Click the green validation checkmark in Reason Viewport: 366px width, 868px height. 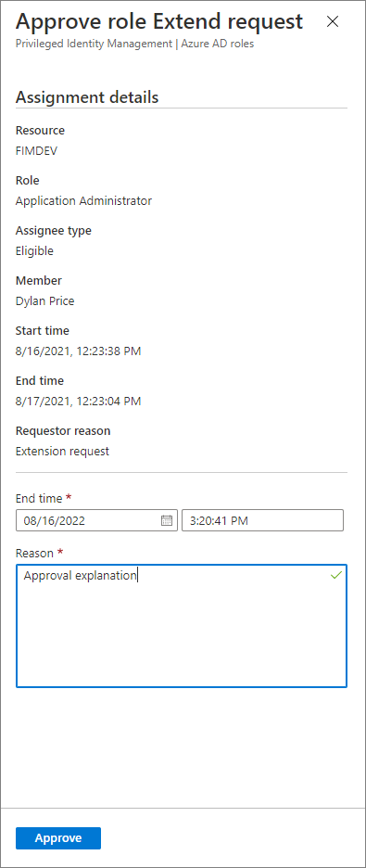335,576
